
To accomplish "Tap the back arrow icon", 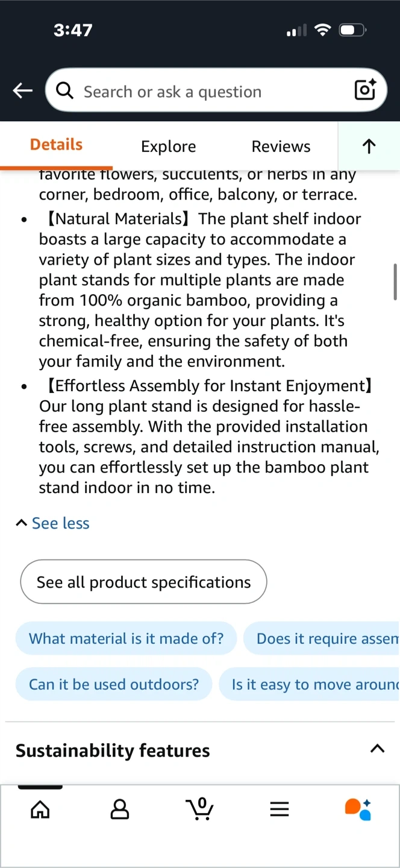I will pyautogui.click(x=23, y=90).
